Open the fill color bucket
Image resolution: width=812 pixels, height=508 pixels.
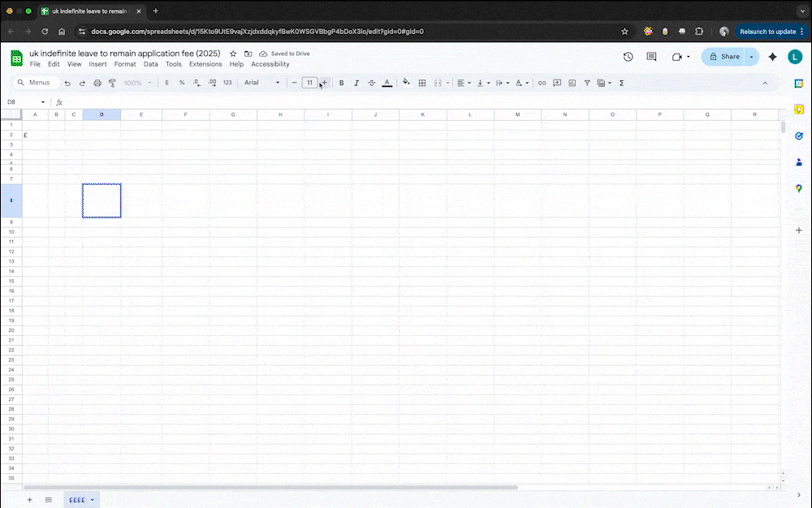pyautogui.click(x=406, y=83)
